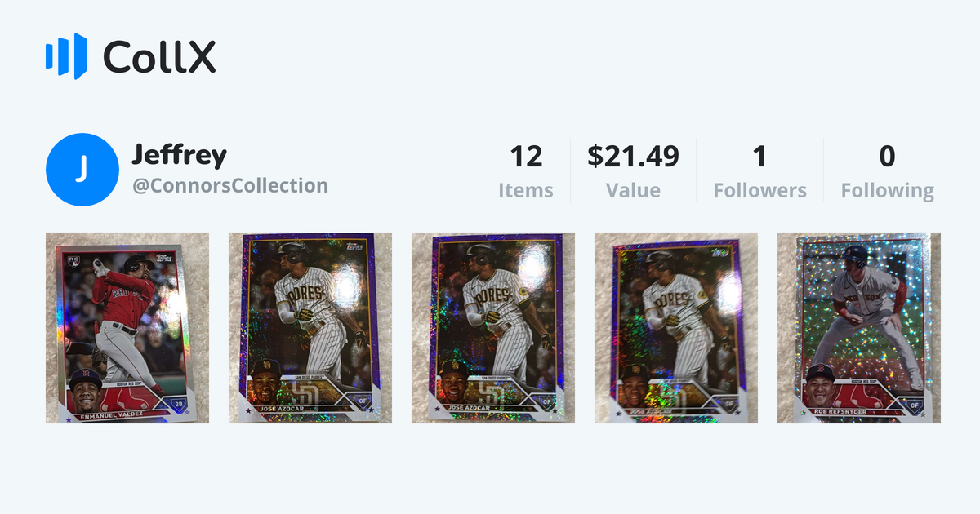The height and width of the screenshot is (514, 980).
Task: View the 1 Followers count
Action: (x=759, y=156)
